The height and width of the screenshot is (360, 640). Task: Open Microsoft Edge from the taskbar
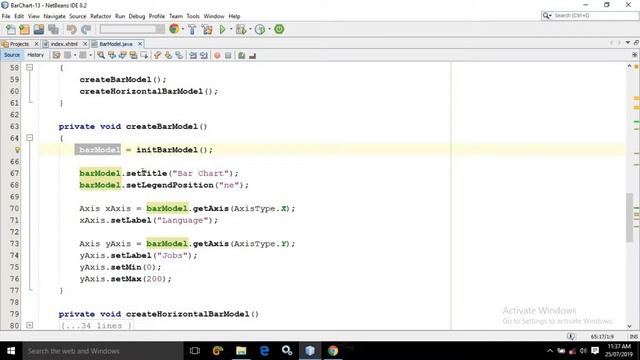[x=264, y=351]
